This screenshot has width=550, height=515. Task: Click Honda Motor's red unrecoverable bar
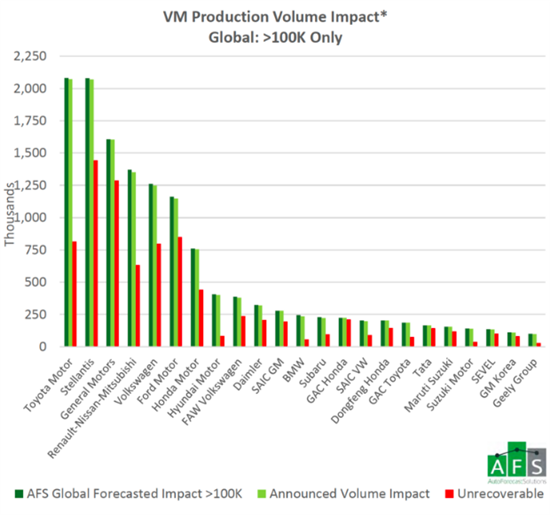click(x=201, y=318)
